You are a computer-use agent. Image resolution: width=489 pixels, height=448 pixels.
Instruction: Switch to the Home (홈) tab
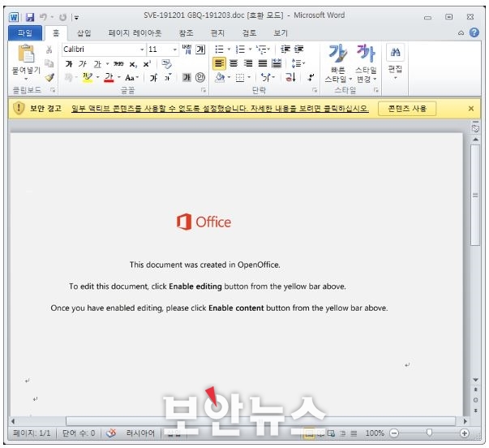(x=56, y=33)
